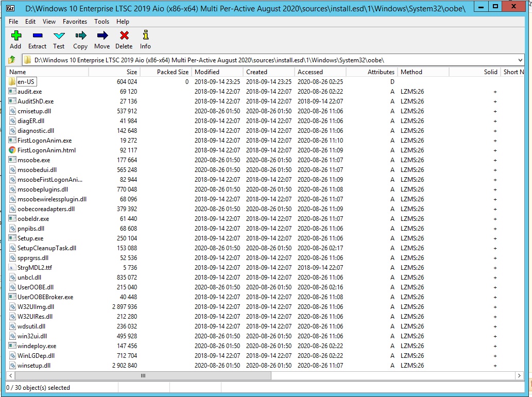Image resolution: width=532 pixels, height=397 pixels.
Task: Open the View menu
Action: 49,22
